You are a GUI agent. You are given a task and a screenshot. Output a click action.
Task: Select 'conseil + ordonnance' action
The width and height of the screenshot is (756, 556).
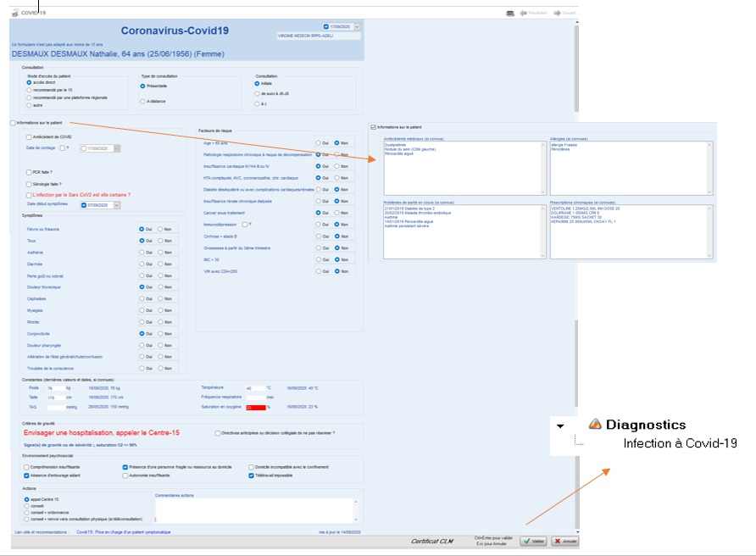[28, 512]
